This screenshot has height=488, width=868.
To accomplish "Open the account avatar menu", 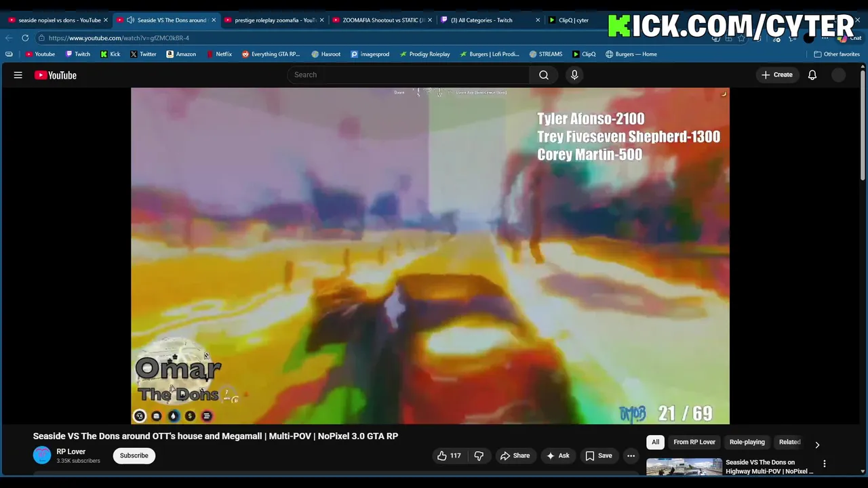I will point(839,75).
